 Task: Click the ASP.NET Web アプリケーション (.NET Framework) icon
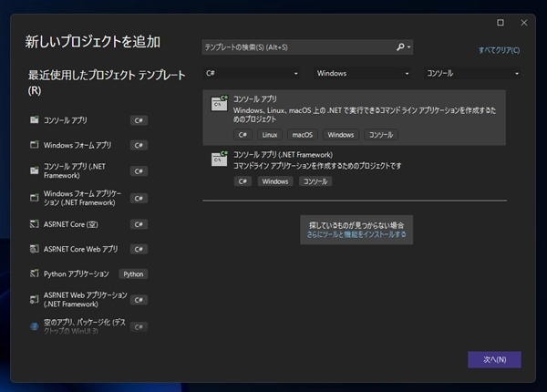pos(35,299)
